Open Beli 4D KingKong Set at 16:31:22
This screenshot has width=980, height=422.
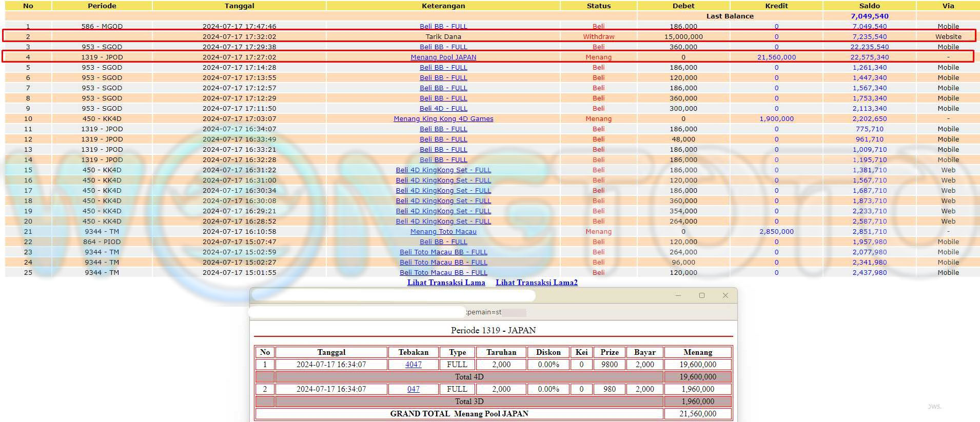pos(443,170)
